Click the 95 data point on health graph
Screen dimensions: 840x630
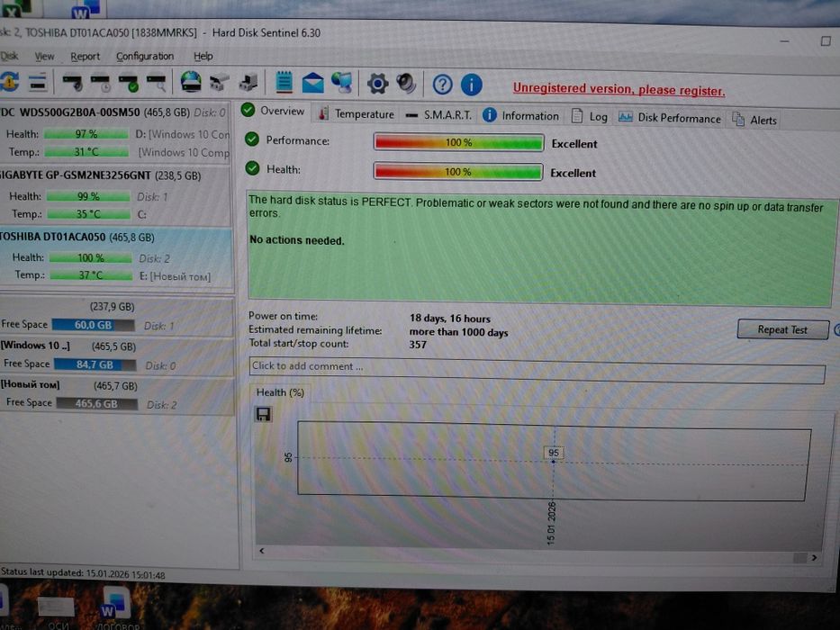554,461
